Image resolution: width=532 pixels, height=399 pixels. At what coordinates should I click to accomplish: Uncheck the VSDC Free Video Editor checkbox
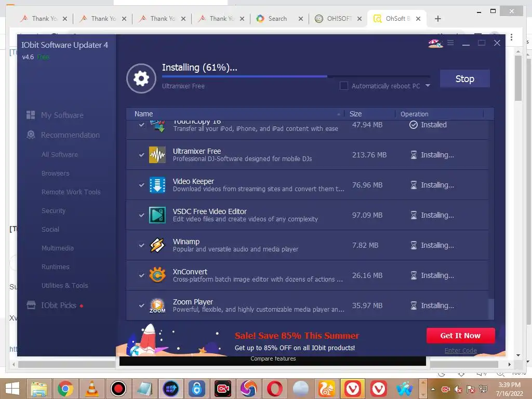click(141, 215)
